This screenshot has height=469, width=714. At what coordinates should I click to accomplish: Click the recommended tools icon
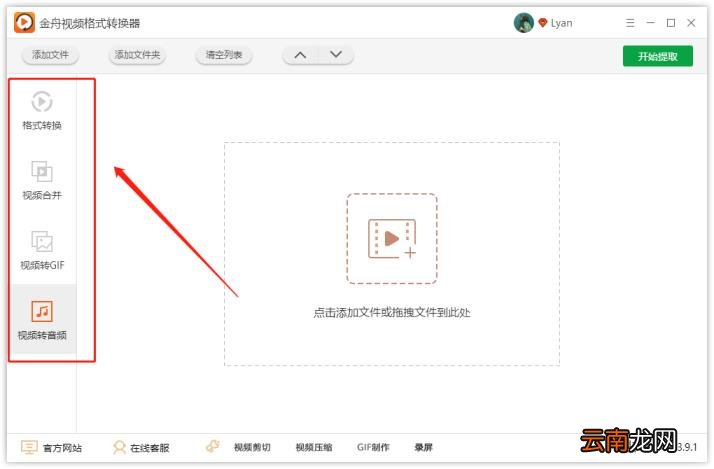click(x=213, y=446)
